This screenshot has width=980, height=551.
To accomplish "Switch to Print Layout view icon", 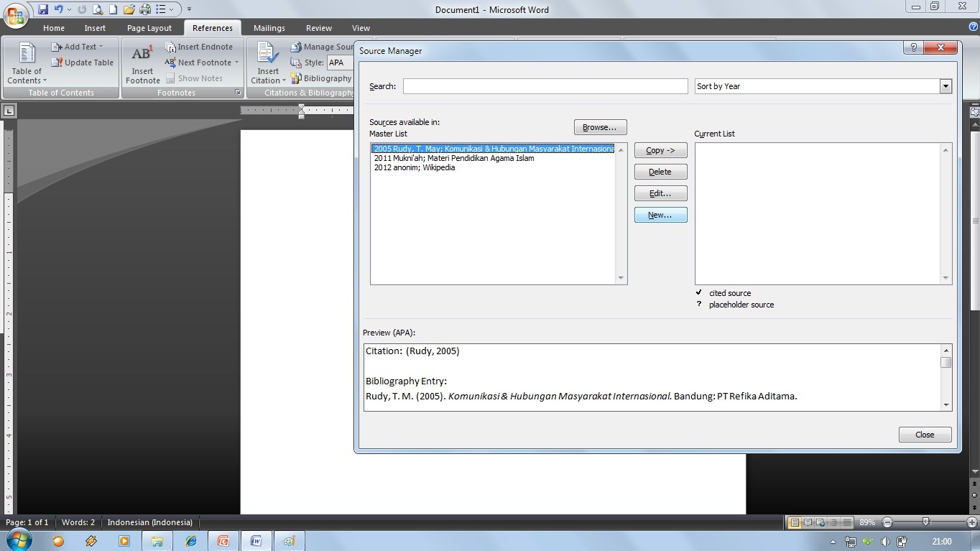I will click(795, 522).
